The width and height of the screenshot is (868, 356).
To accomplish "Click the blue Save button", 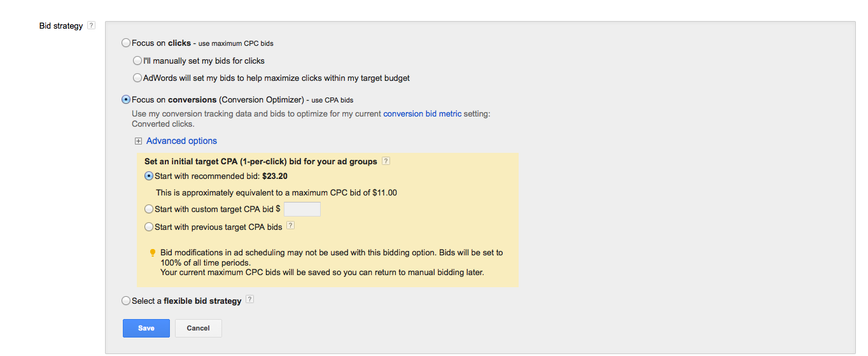I will 146,328.
